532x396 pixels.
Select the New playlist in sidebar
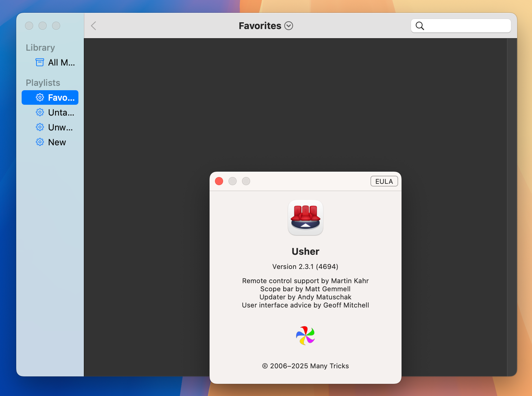click(x=50, y=142)
